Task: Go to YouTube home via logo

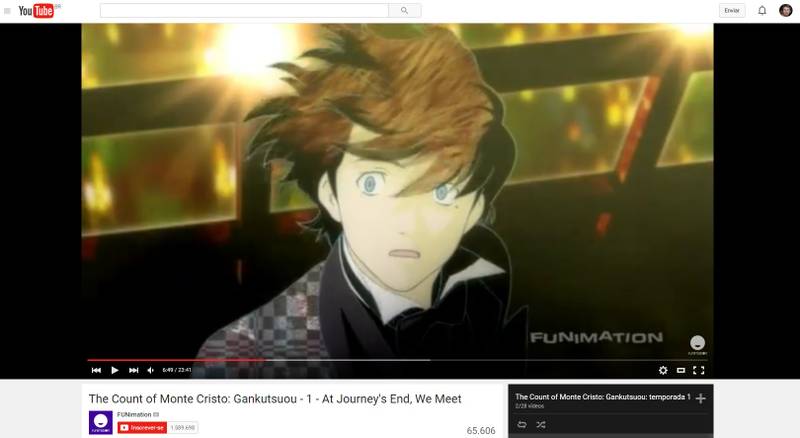Action: [36, 10]
